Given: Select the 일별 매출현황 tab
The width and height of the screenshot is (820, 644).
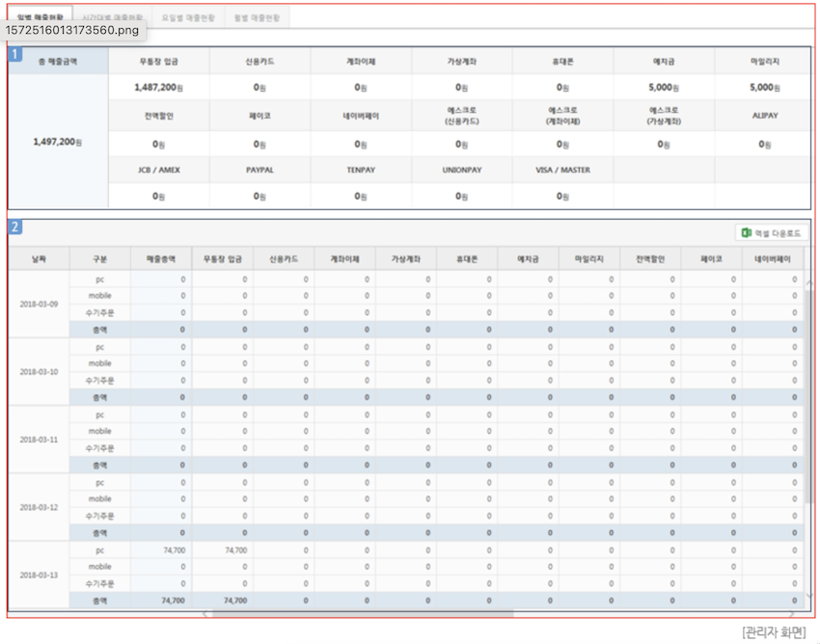Looking at the screenshot, I should pyautogui.click(x=40, y=17).
